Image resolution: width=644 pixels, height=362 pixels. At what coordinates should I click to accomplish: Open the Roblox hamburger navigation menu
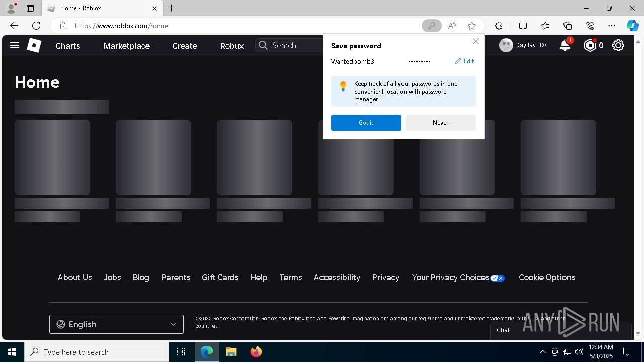(x=15, y=46)
